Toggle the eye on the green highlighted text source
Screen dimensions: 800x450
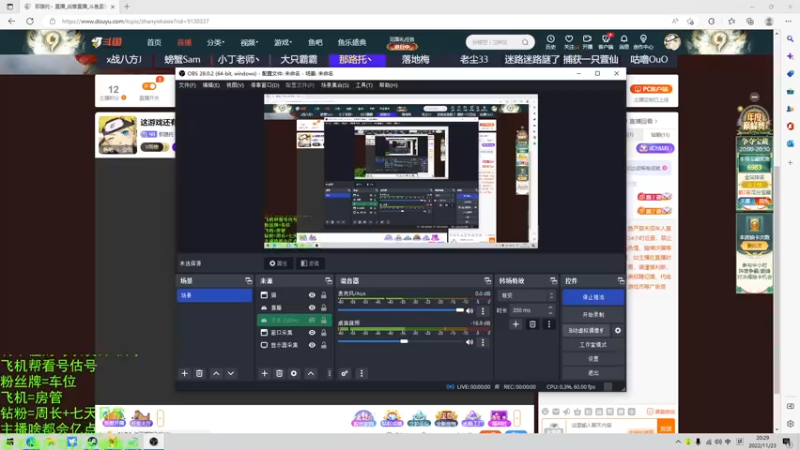312,320
